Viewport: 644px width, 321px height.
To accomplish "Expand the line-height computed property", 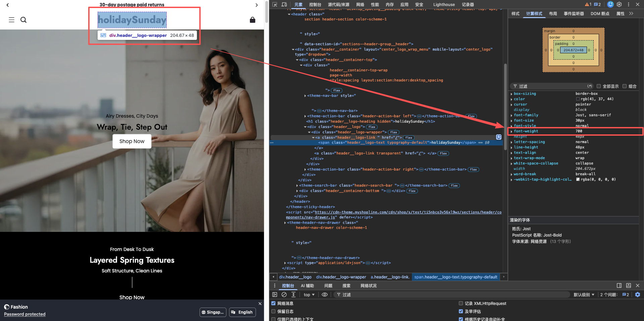I will point(512,147).
